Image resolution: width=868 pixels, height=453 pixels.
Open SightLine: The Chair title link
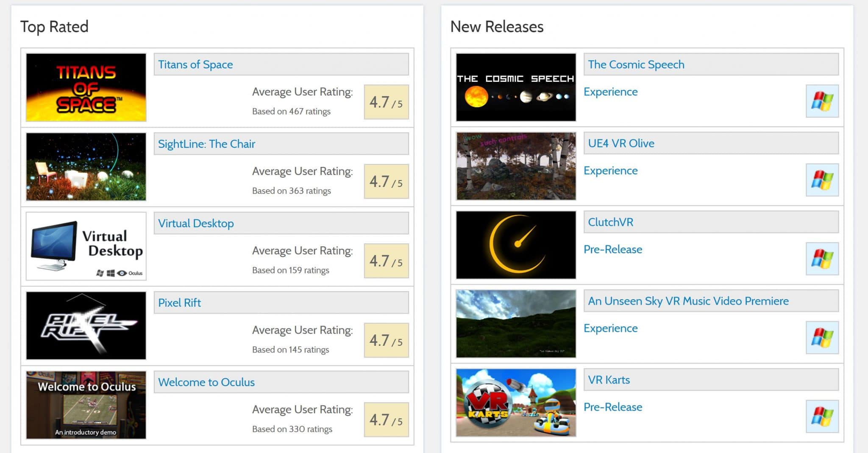pos(206,144)
